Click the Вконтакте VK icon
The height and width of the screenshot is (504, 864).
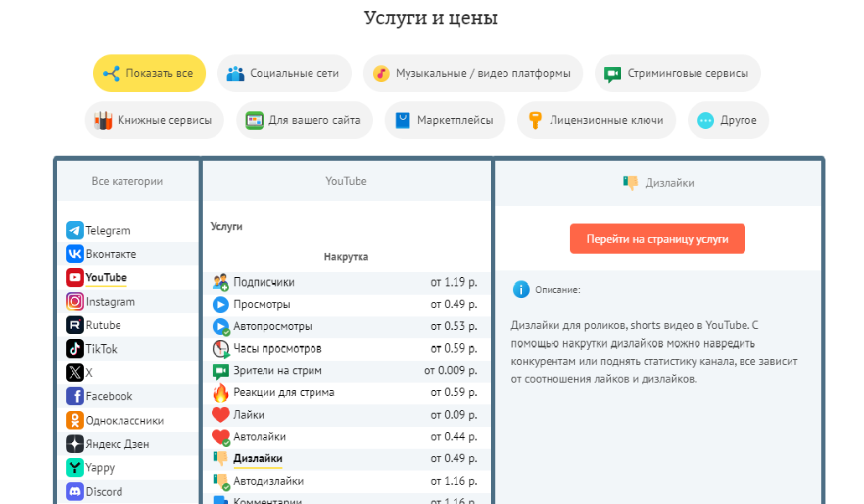(x=75, y=254)
